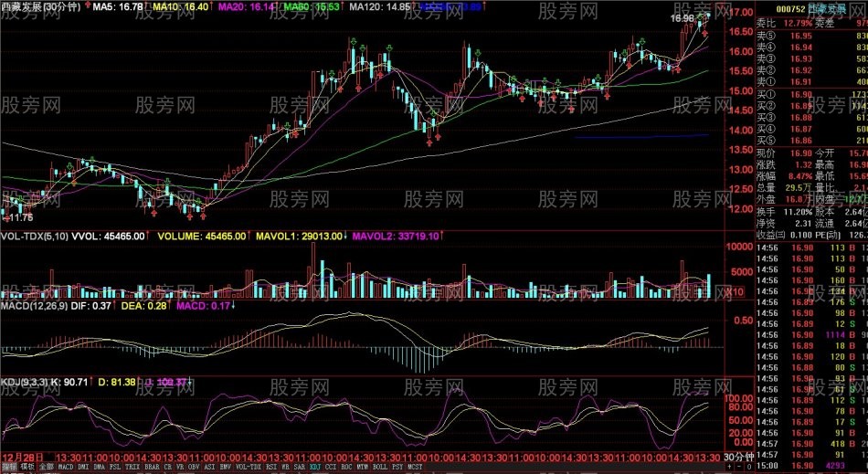Click the minus zoom-out chart button
868x474 pixels.
[x=739, y=467]
